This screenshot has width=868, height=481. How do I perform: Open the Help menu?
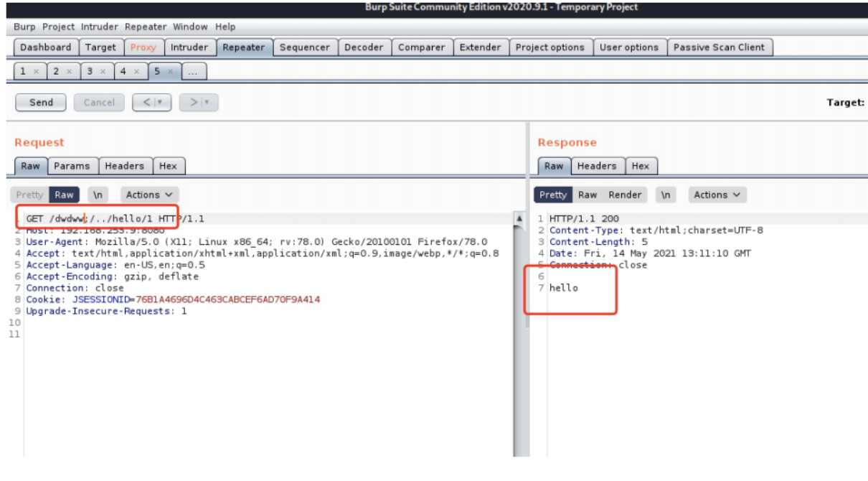(x=225, y=27)
